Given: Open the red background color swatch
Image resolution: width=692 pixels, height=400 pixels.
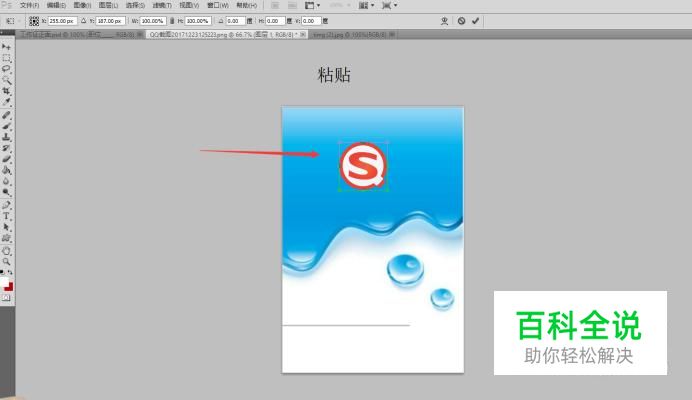Looking at the screenshot, I should pos(10,287).
